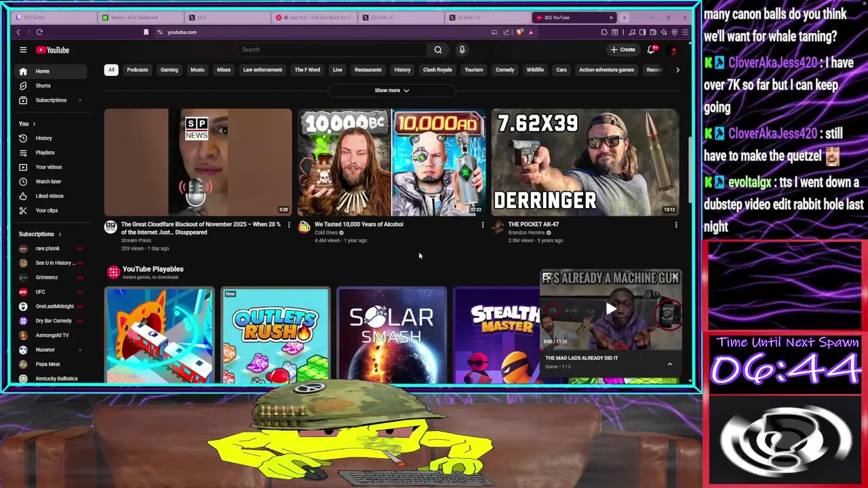This screenshot has width=868, height=488.
Task: Play the miniplayer video
Action: (611, 309)
